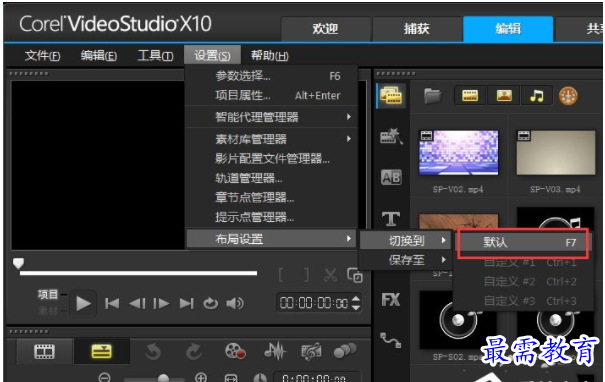Open the Media library panel icon

[x=391, y=95]
